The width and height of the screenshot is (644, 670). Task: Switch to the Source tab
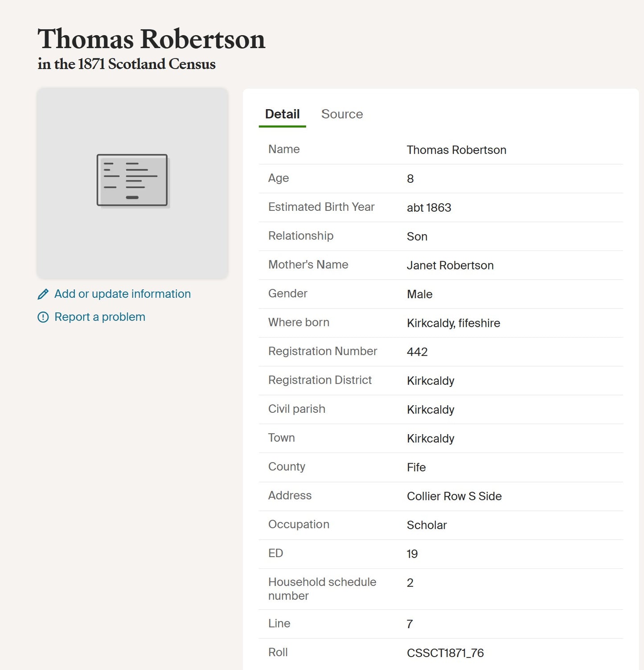pos(342,114)
